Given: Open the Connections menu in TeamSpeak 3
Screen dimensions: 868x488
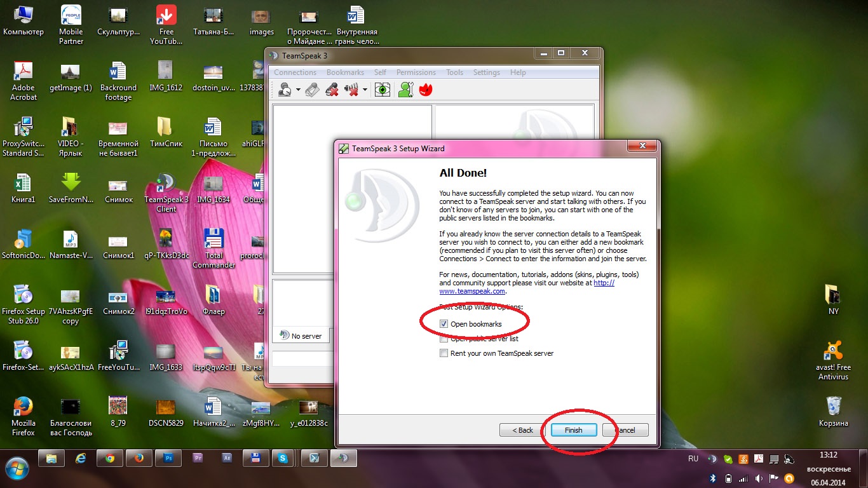Looking at the screenshot, I should (295, 72).
